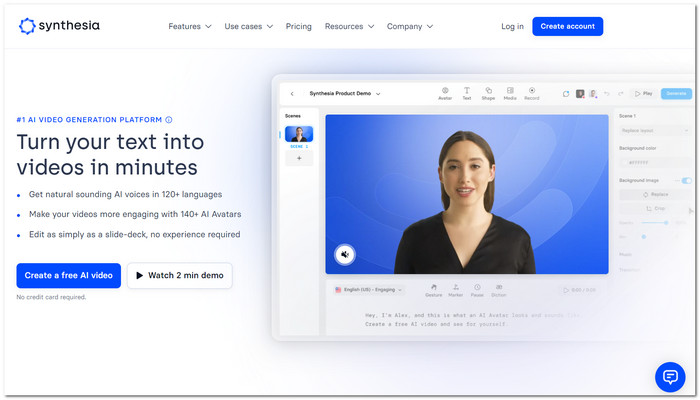Viewport: 700px width, 400px height.
Task: Open English (US) - Engaging voice dropdown
Action: (369, 290)
